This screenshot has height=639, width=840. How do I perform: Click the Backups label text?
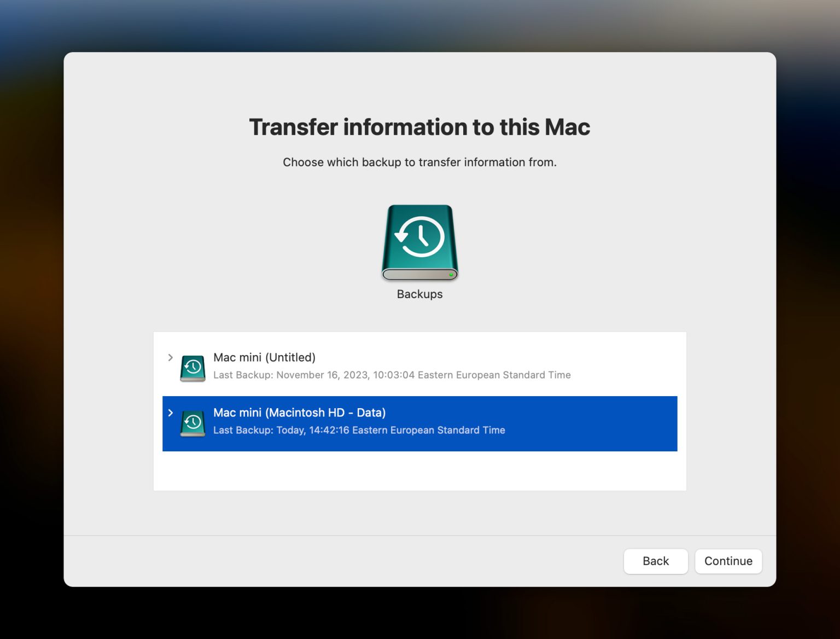(419, 294)
